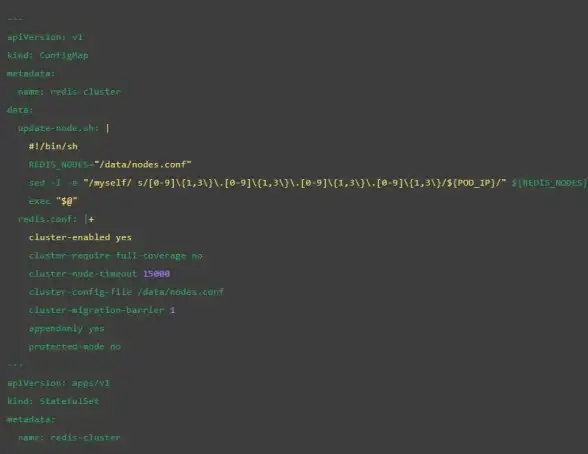Click the 'cluster-migration-barrier 1' line
Image resolution: width=588 pixels, height=454 pixels.
(102, 310)
